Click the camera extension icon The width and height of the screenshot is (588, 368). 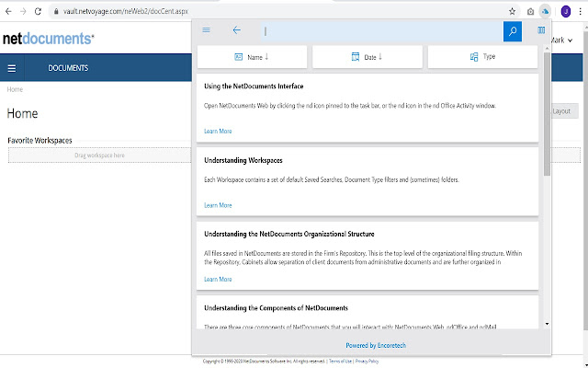(530, 12)
